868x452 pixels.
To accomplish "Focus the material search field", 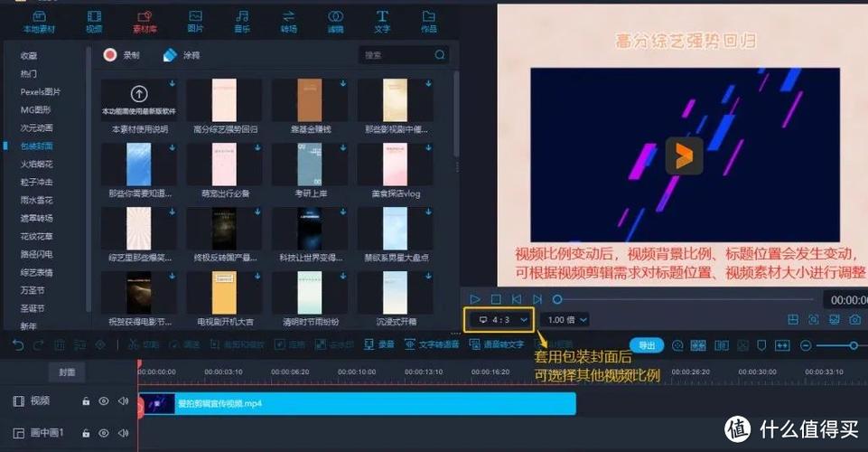I will tap(403, 55).
